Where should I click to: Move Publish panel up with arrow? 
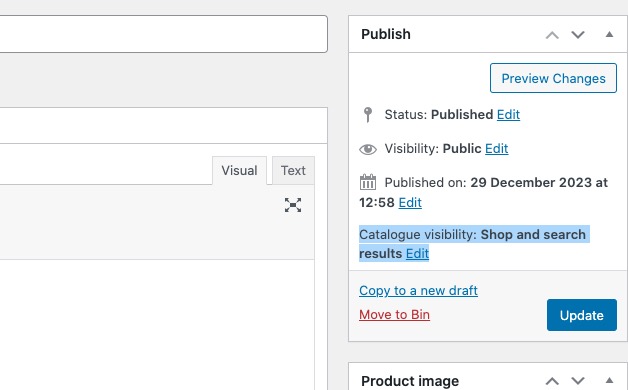point(552,35)
